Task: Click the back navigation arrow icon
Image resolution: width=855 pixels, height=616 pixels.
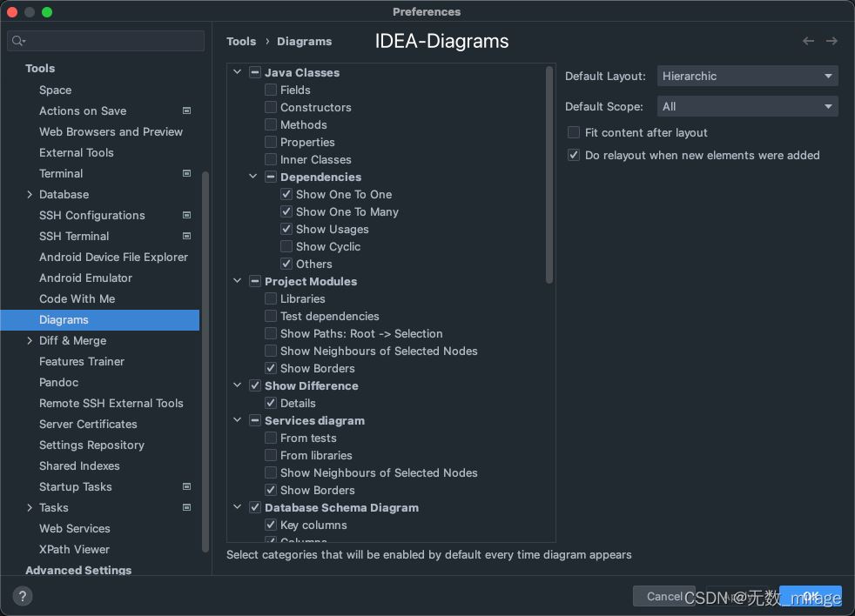Action: tap(808, 41)
